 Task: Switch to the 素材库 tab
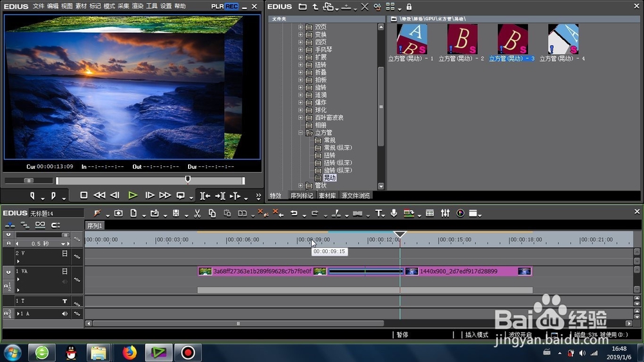(x=327, y=196)
